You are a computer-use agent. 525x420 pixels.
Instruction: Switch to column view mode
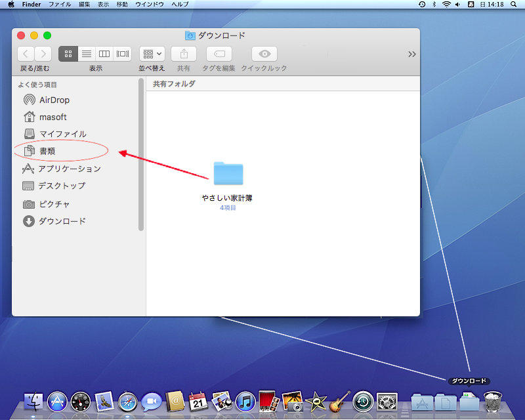point(104,54)
